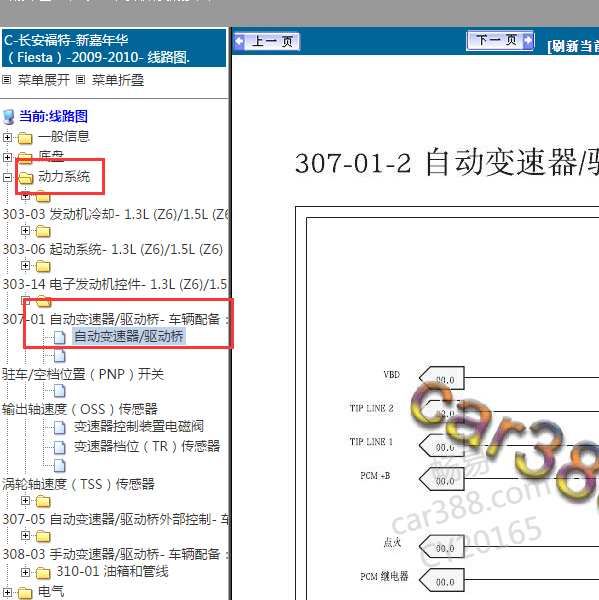This screenshot has width=599, height=600.
Task: Click the page icon preceding 涡轮轴速度（TSS）传感器
Action: [59, 465]
